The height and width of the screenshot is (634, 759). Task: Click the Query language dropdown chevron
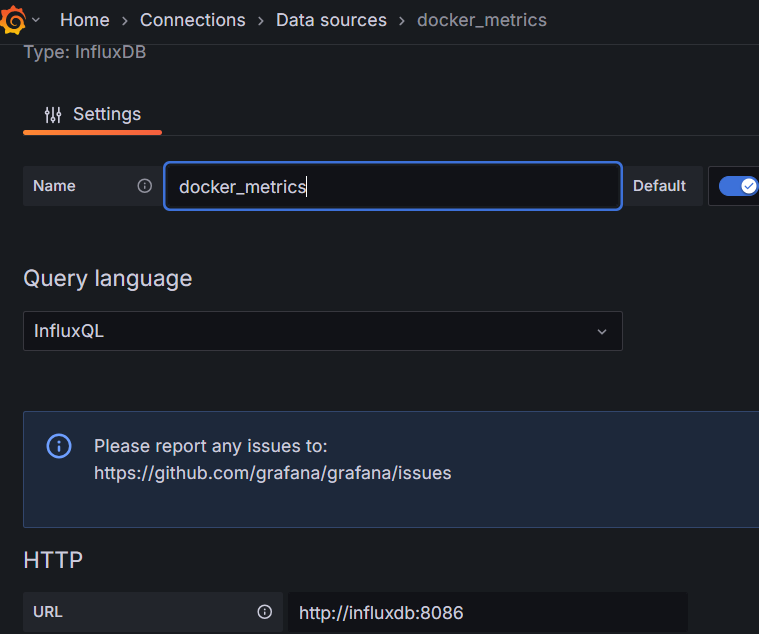(602, 332)
